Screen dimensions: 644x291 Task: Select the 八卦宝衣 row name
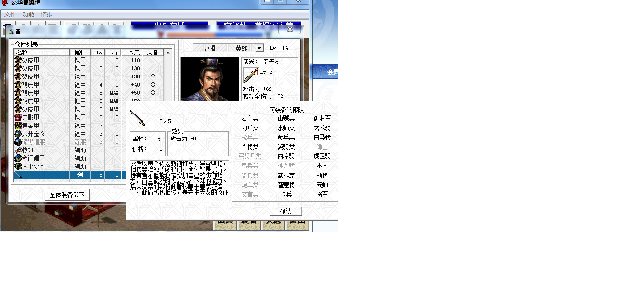pos(34,134)
